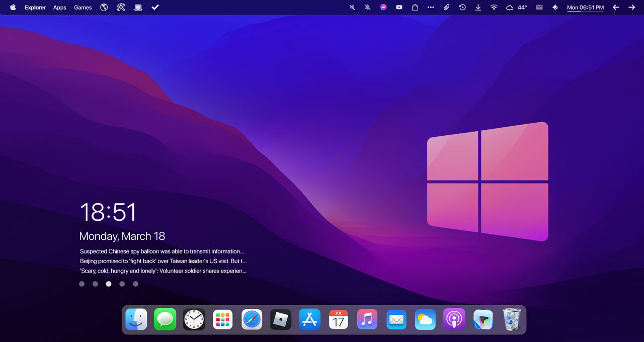Viewport: 644px width, 342px height.
Task: Select the second news page dot
Action: (x=95, y=284)
